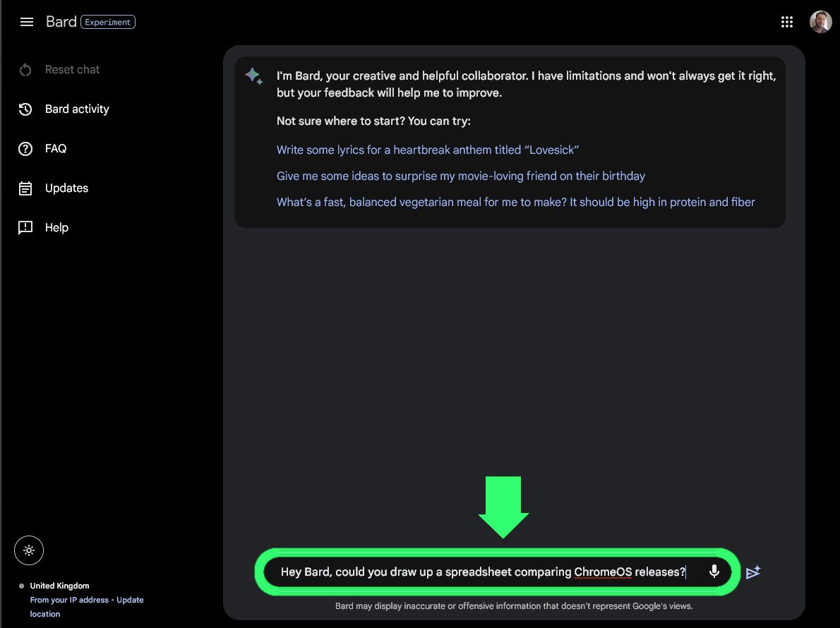Open the Google apps grid

click(x=787, y=22)
